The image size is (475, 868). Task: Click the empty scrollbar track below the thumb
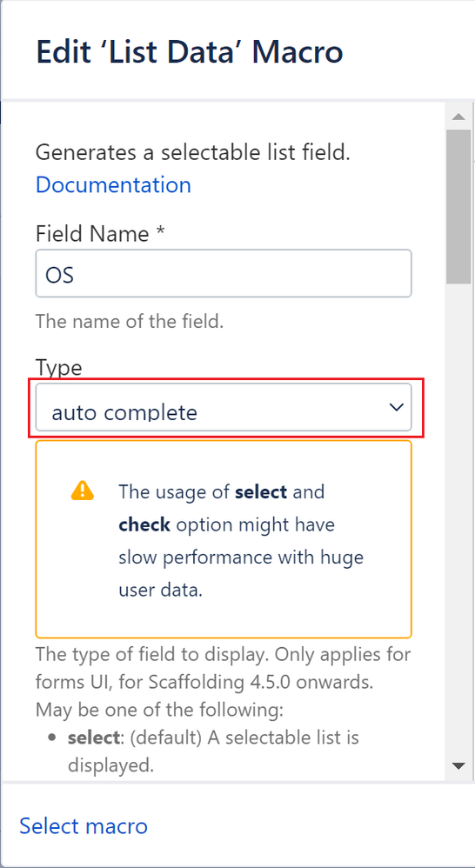[x=458, y=520]
